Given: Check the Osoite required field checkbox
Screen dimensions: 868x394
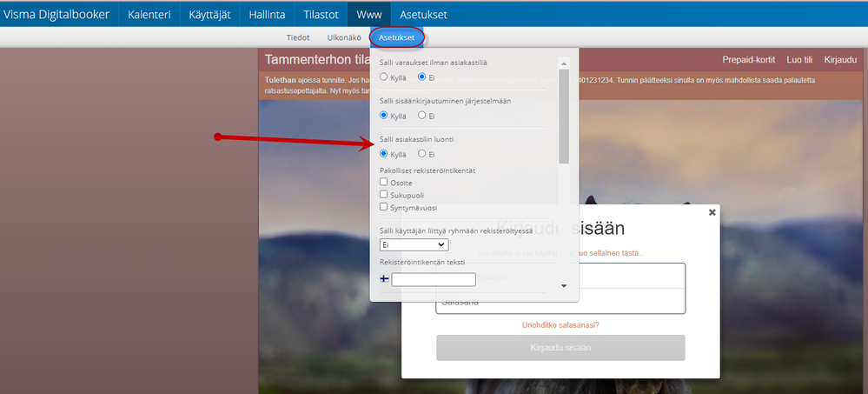Looking at the screenshot, I should point(384,182).
